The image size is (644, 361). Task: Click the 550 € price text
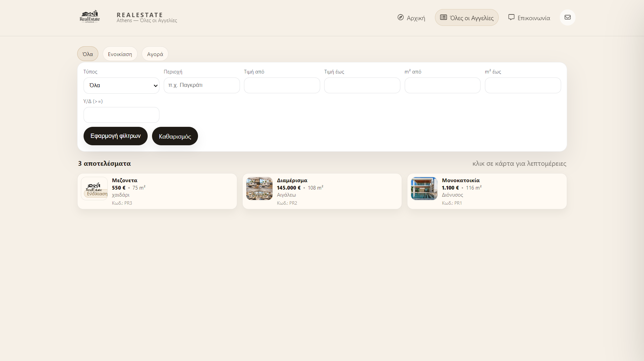click(119, 188)
